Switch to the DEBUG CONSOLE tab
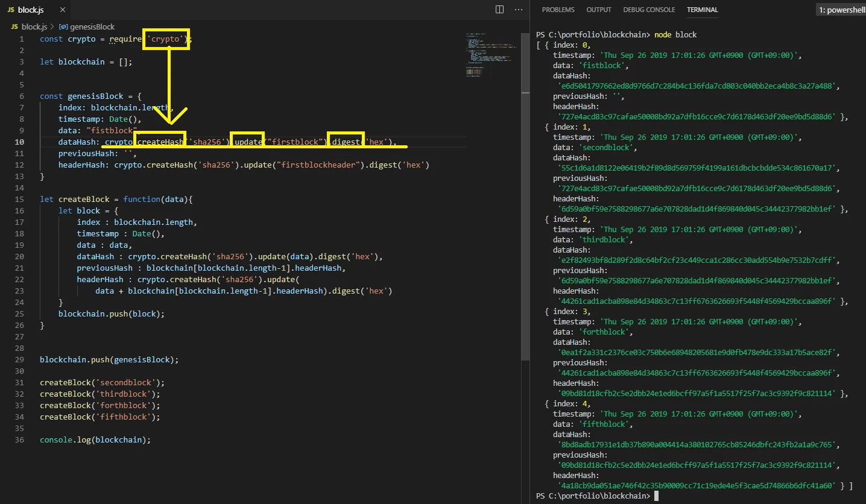This screenshot has width=866, height=504. tap(648, 10)
